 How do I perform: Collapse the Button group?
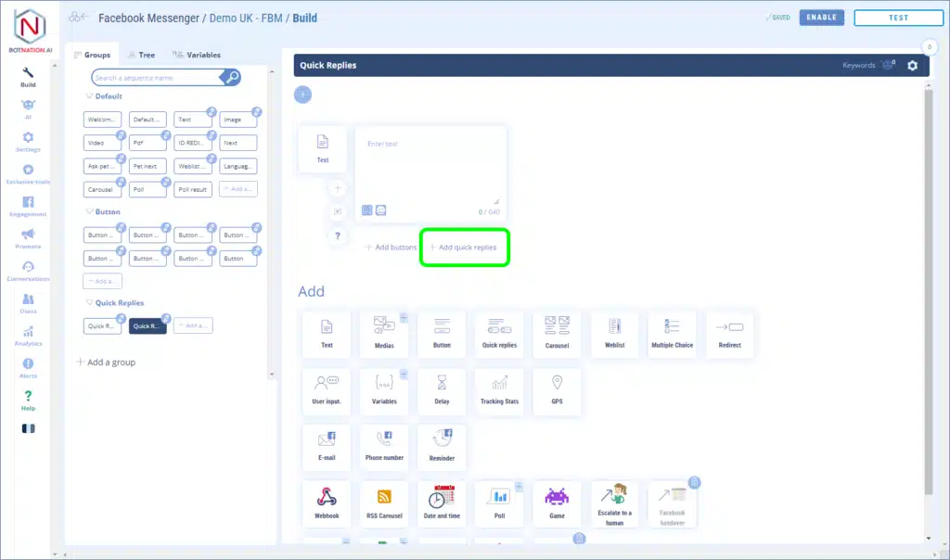[x=89, y=212]
